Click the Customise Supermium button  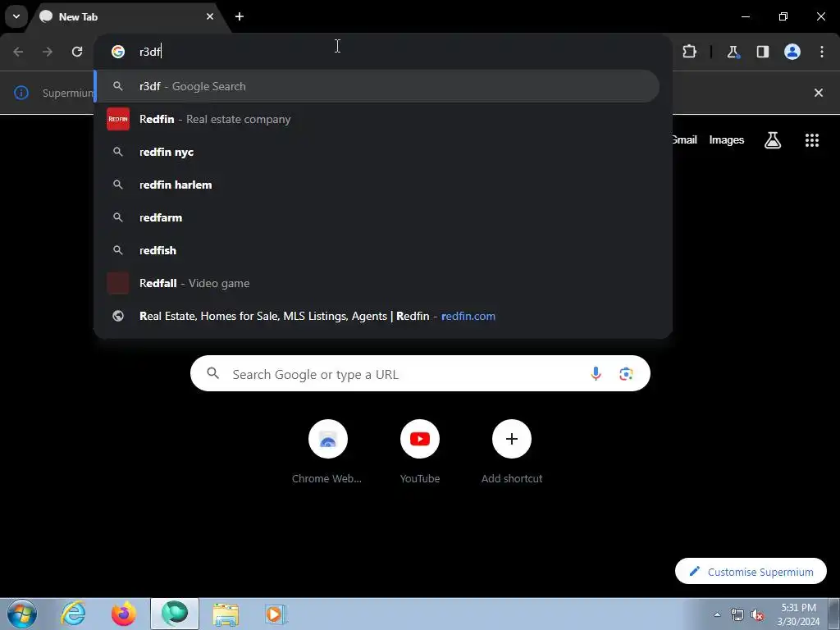point(751,572)
